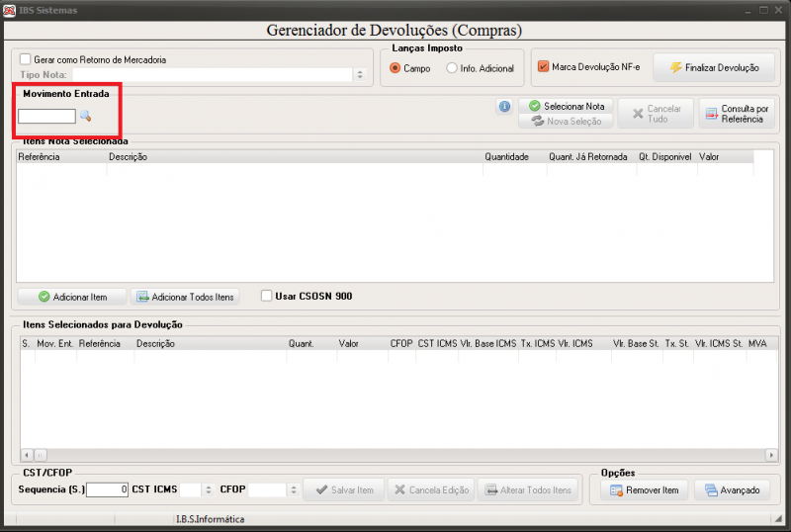This screenshot has width=791, height=532.
Task: Click the Adicionar Item button
Action: pos(72,297)
